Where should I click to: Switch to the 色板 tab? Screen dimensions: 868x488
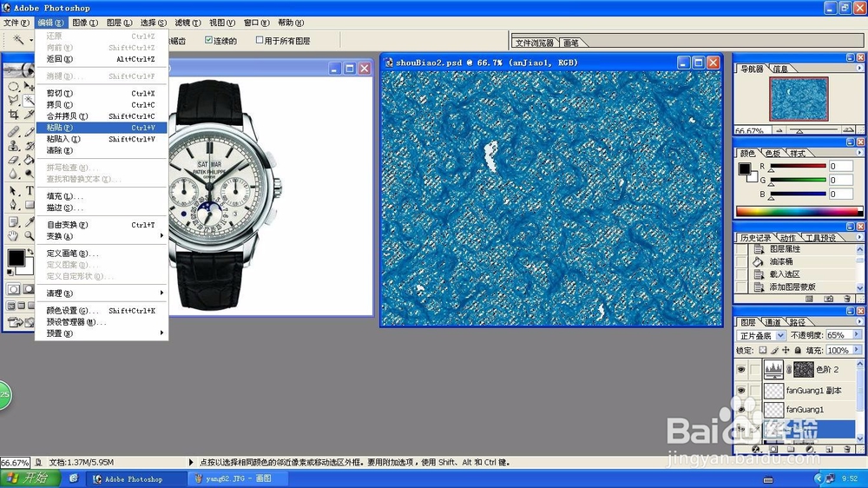[773, 153]
